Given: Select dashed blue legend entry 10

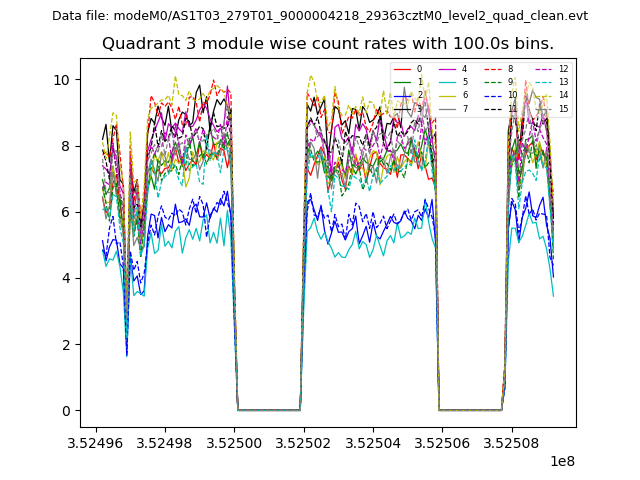Looking at the screenshot, I should point(500,95).
